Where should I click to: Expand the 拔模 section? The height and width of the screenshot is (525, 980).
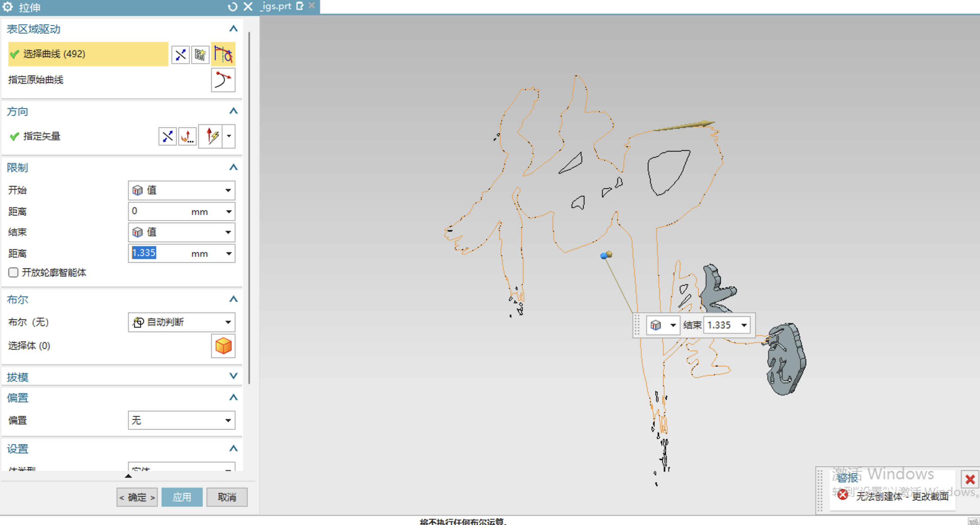[x=233, y=376]
